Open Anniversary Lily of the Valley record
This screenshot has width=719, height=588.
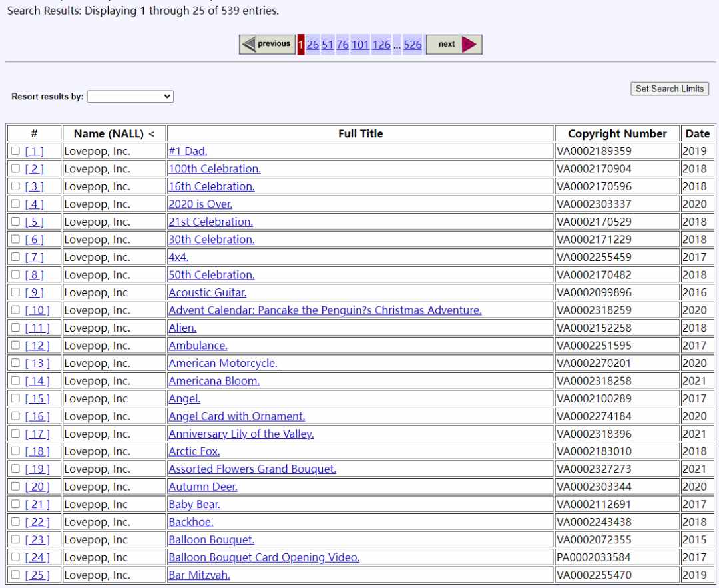(x=241, y=434)
